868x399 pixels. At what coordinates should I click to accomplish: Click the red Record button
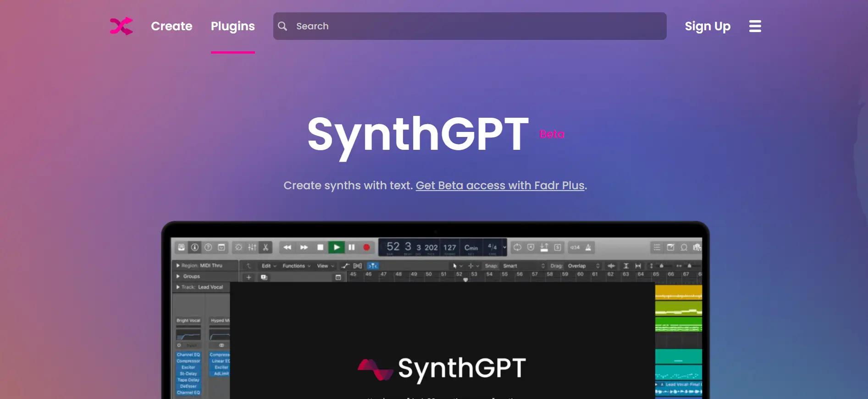[x=366, y=247]
